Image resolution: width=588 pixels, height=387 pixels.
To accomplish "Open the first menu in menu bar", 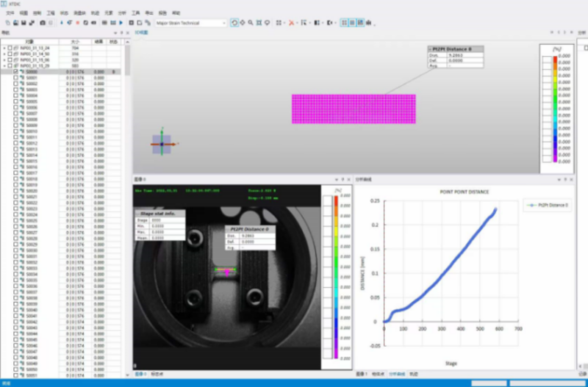I will click(x=10, y=13).
